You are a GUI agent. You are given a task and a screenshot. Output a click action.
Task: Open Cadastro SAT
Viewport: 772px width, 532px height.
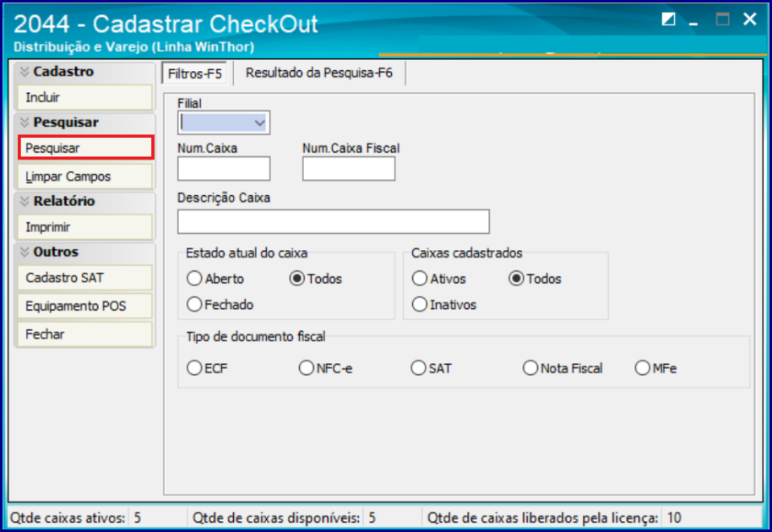tap(85, 278)
